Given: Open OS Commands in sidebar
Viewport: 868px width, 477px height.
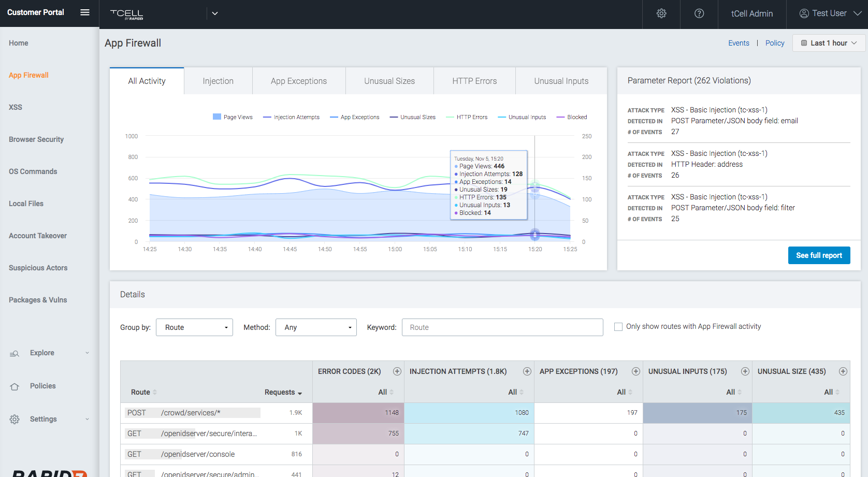Looking at the screenshot, I should [33, 171].
